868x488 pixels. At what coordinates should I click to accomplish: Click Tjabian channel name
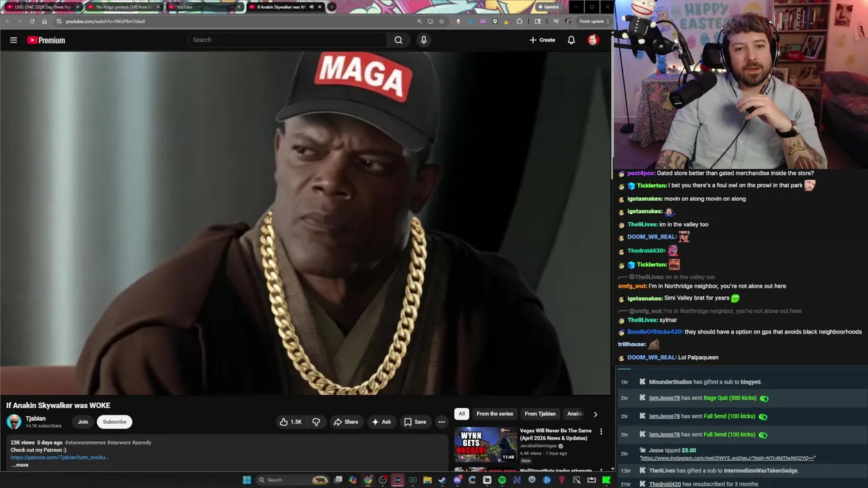click(35, 418)
